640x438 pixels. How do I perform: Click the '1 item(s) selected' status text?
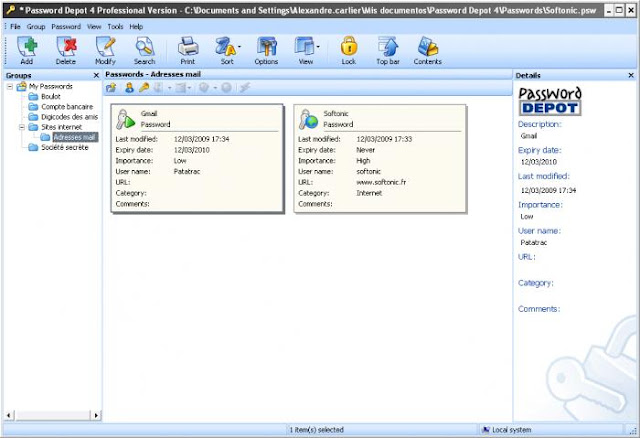click(317, 430)
